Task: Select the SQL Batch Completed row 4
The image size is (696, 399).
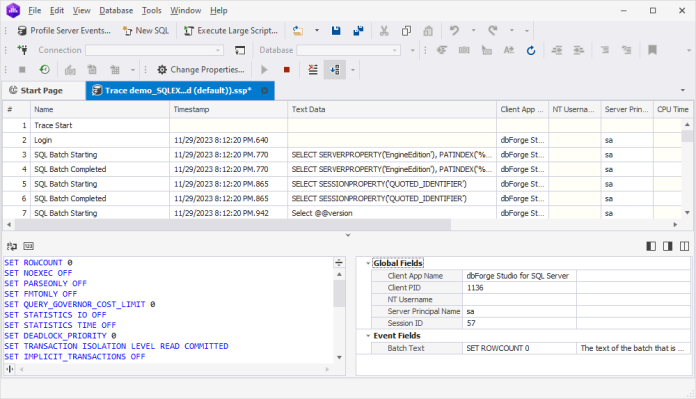Action: [x=342, y=169]
